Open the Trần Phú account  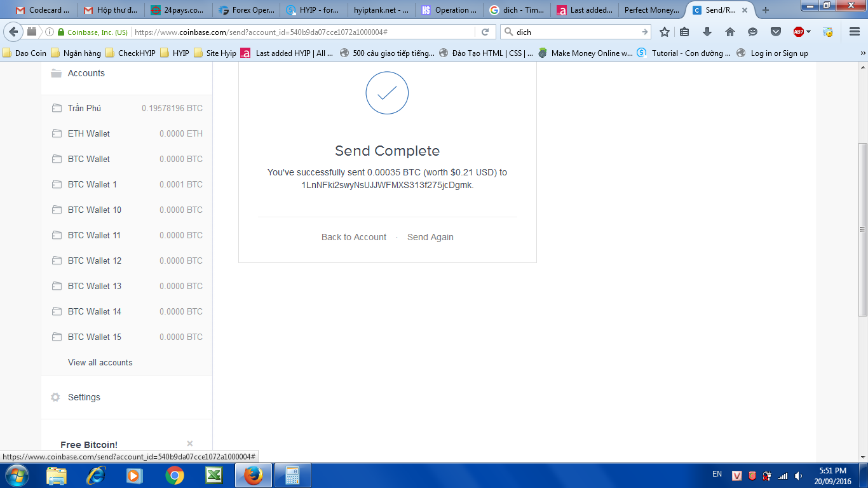(x=127, y=108)
